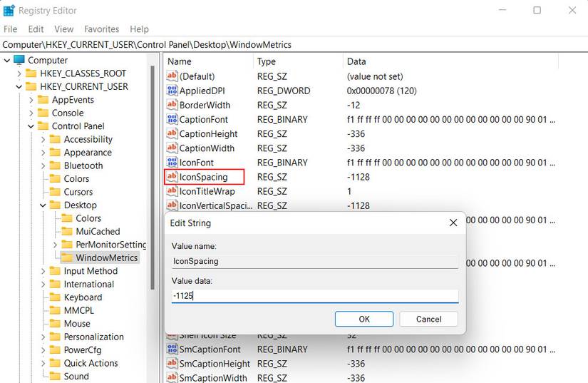Select the Computer icon in tree
The image size is (588, 383).
point(19,60)
